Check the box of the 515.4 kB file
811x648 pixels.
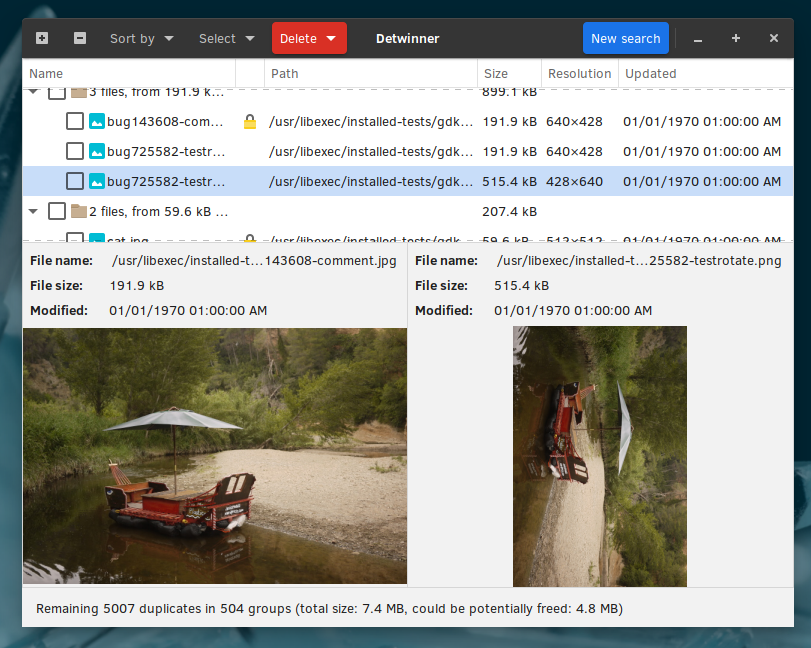[x=75, y=181]
